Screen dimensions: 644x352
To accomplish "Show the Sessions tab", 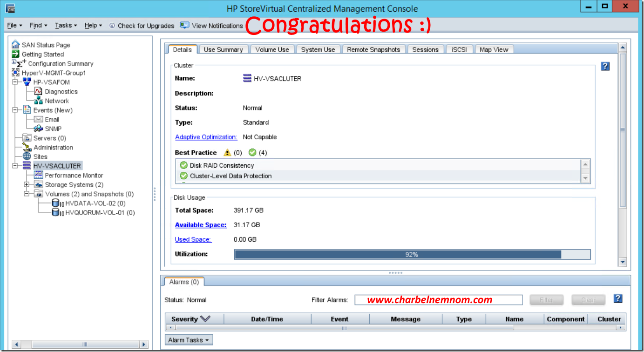I will tap(426, 49).
